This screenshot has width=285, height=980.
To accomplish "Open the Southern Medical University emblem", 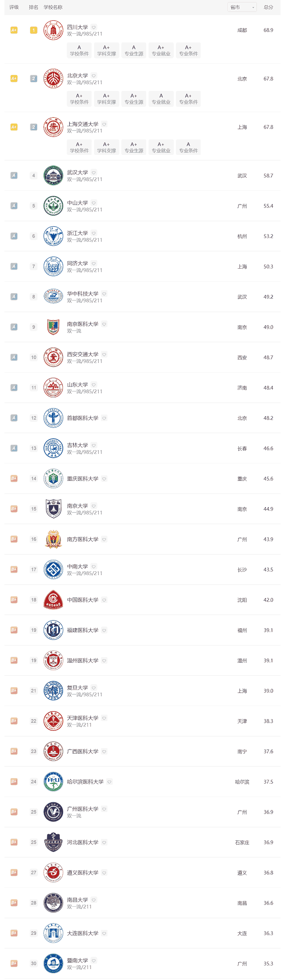I will 53,539.
